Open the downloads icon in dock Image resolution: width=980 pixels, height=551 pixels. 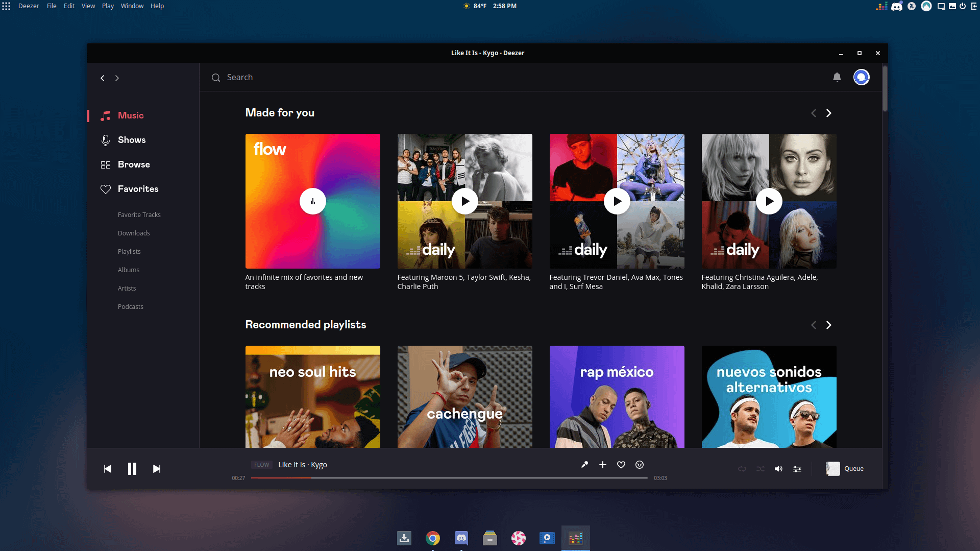404,538
